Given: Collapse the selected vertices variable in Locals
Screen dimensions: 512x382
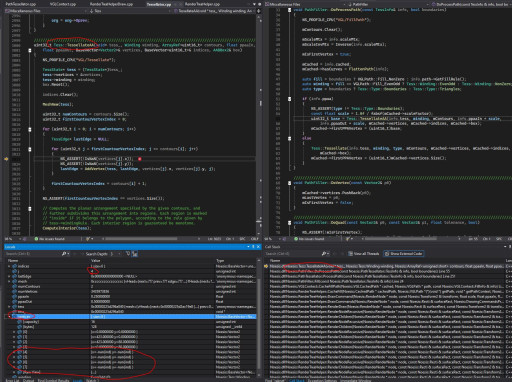Looking at the screenshot, I should tap(9, 316).
